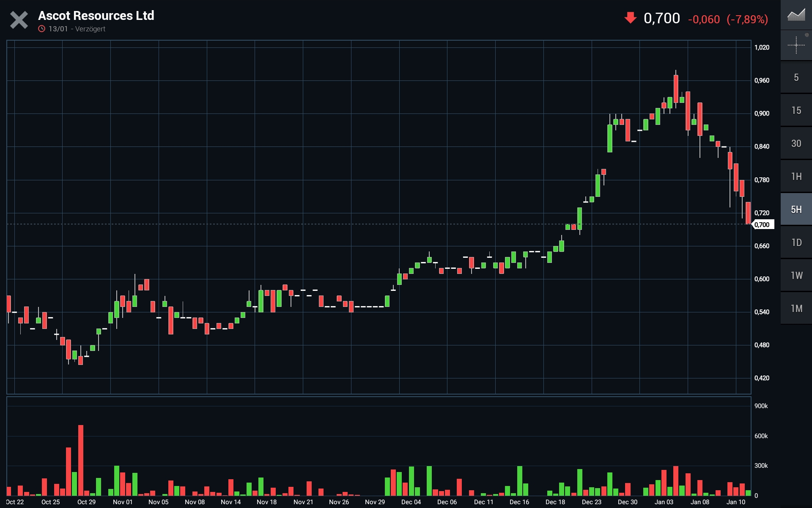Click the -7,89% change percentage
Image resolution: width=812 pixels, height=508 pixels.
pos(747,19)
